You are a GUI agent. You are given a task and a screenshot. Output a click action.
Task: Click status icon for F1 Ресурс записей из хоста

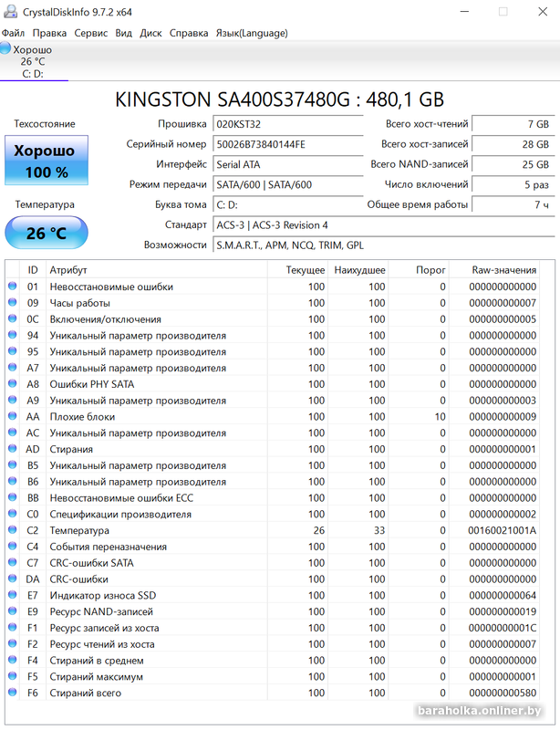click(x=13, y=628)
